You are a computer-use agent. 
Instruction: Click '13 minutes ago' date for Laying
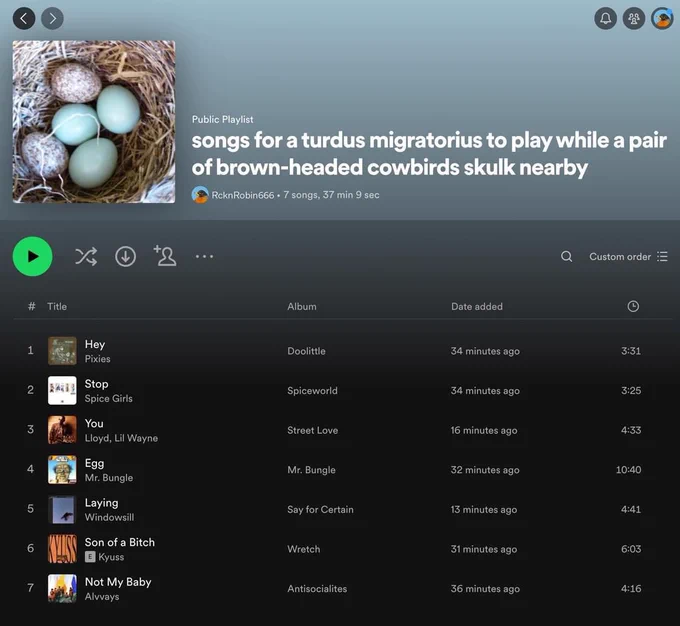pyautogui.click(x=484, y=510)
